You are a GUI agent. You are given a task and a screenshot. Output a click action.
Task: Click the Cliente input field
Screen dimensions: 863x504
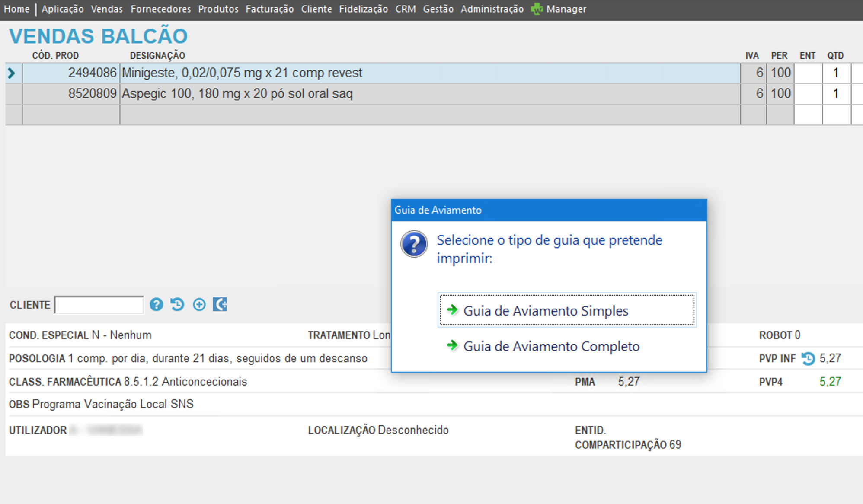[x=99, y=305]
